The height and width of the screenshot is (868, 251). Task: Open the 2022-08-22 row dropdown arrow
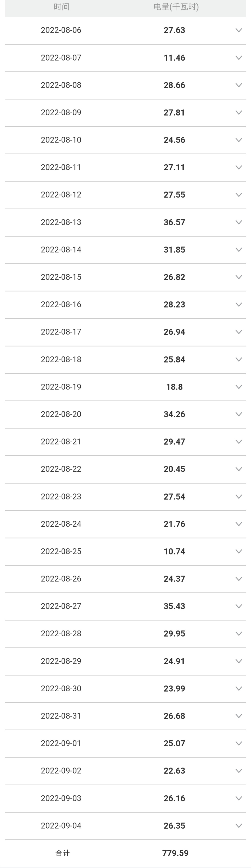point(238,469)
